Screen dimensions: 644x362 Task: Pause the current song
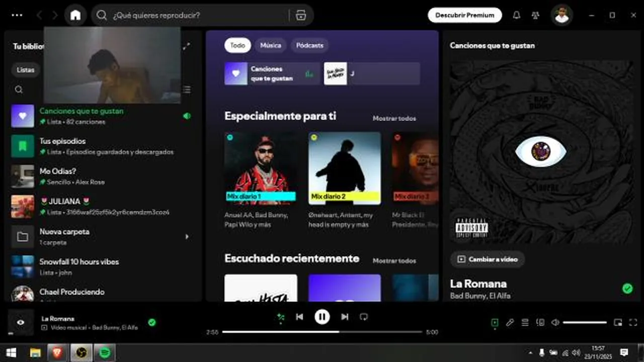tap(322, 317)
